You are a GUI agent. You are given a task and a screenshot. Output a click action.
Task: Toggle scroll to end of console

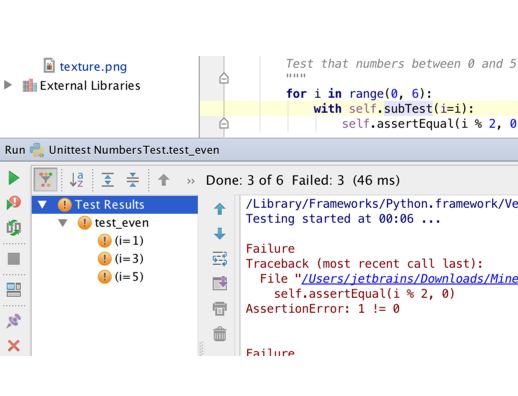220,284
